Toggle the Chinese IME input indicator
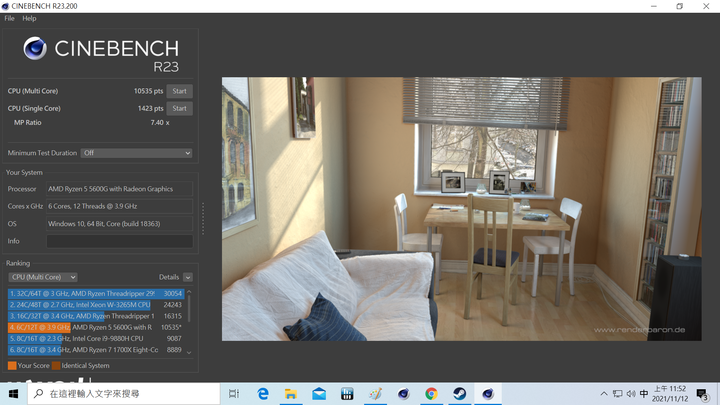This screenshot has height=405, width=720. [x=644, y=394]
